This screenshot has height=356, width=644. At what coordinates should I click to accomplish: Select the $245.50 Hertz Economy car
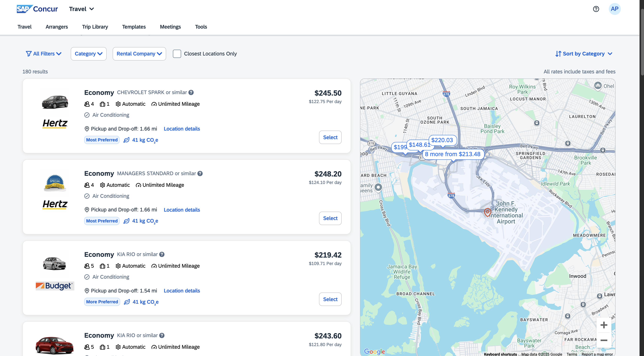pos(330,137)
